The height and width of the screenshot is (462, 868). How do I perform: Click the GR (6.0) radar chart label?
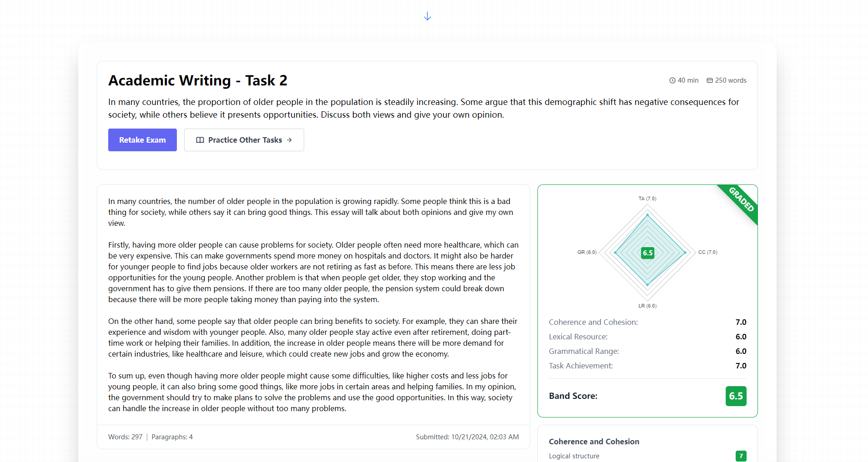(587, 252)
